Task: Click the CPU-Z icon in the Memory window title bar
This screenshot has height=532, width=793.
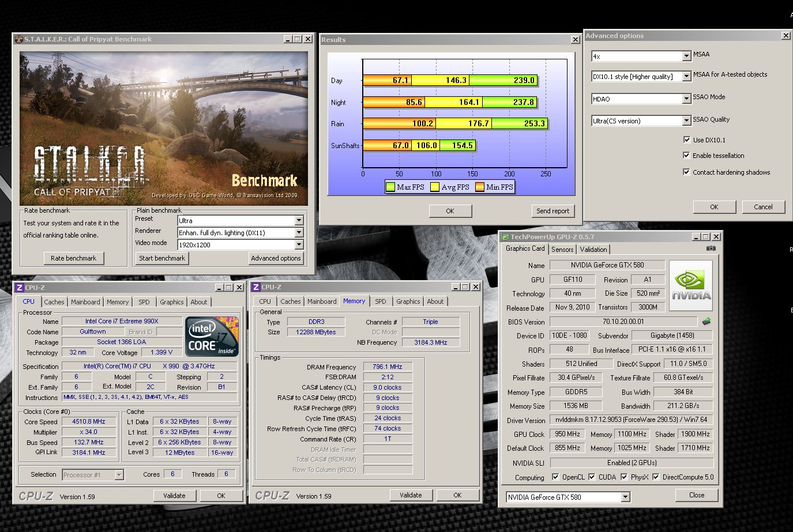Action: (256, 287)
